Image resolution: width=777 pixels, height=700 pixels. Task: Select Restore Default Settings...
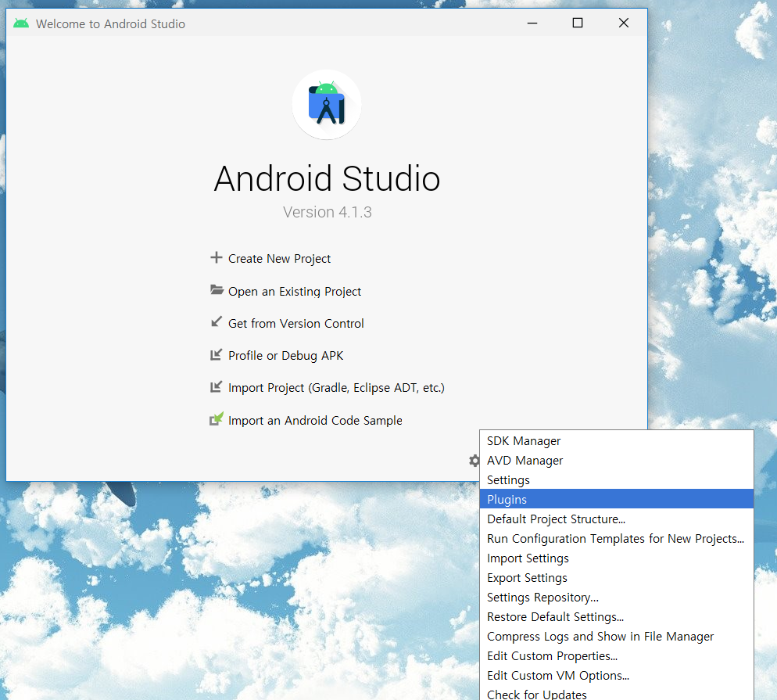(617, 617)
